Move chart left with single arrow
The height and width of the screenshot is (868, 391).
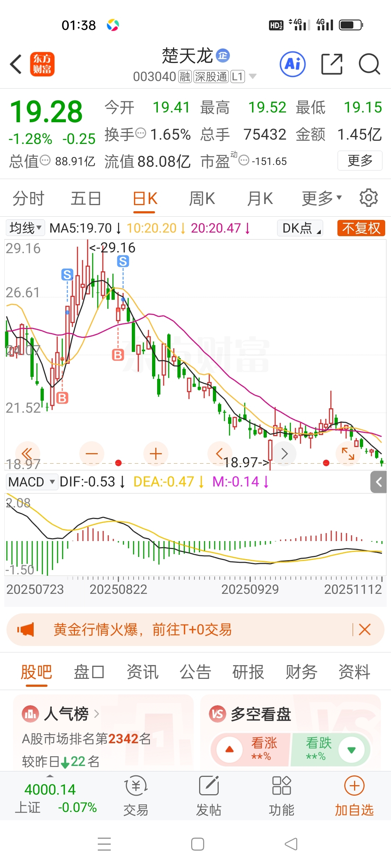click(x=220, y=454)
